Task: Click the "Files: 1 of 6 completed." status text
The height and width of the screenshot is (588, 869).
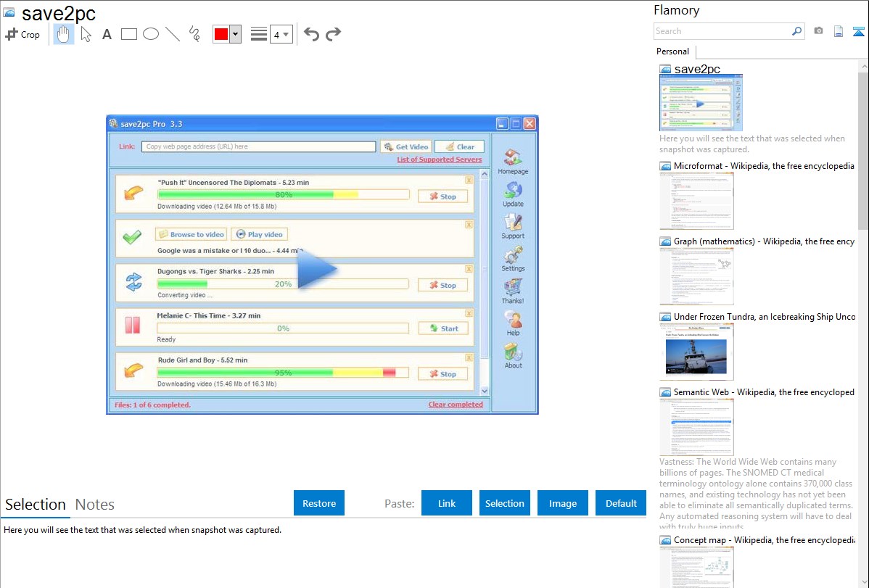Action: point(152,405)
